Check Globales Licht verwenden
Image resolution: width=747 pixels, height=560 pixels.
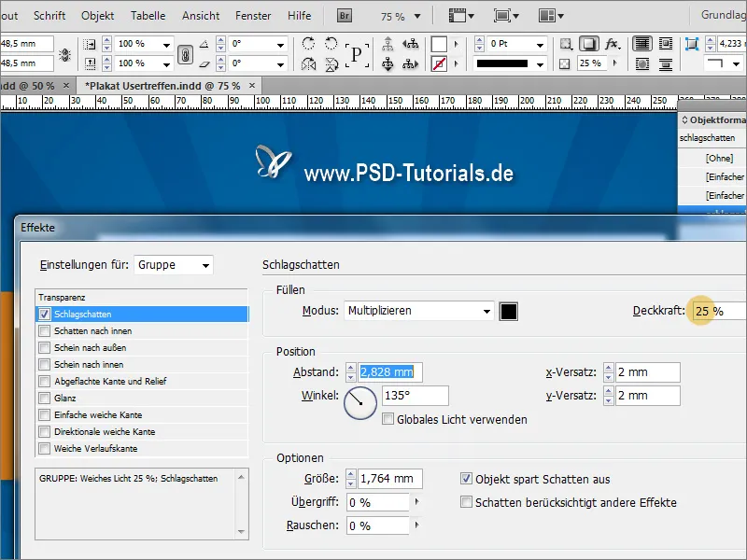pyautogui.click(x=388, y=419)
